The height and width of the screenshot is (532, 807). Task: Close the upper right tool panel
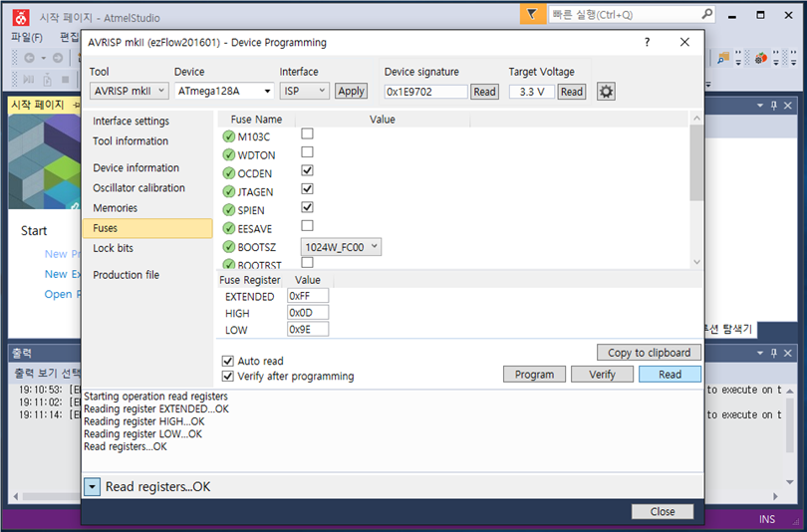tap(787, 106)
